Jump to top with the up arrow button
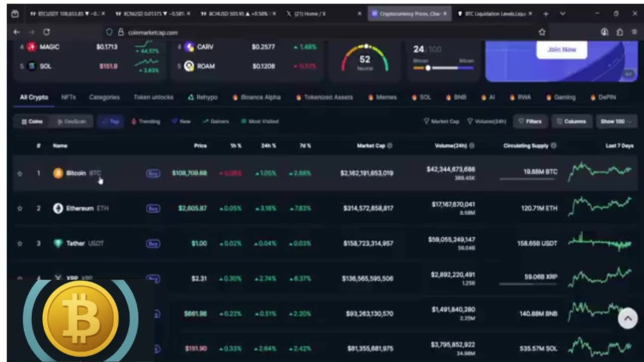Screen dimensions: 644x362 pyautogui.click(x=627, y=318)
